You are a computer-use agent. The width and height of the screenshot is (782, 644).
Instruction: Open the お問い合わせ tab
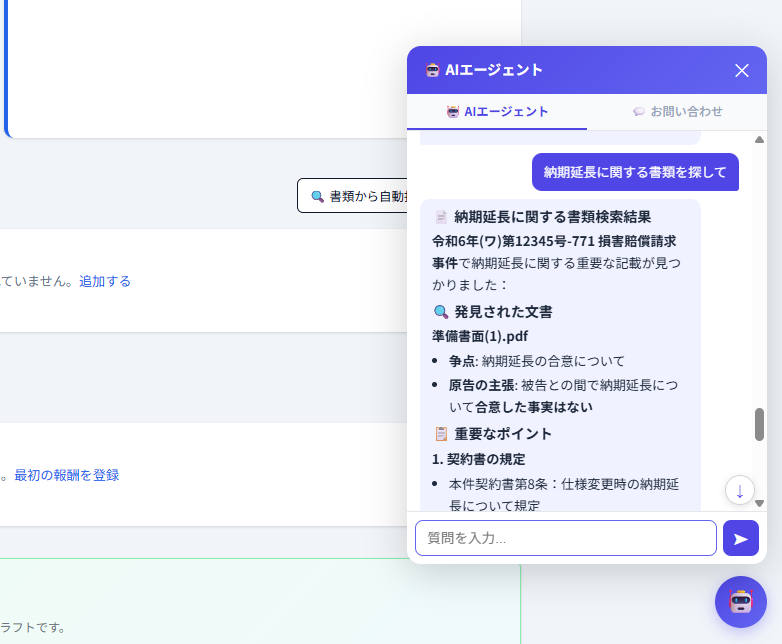677,112
